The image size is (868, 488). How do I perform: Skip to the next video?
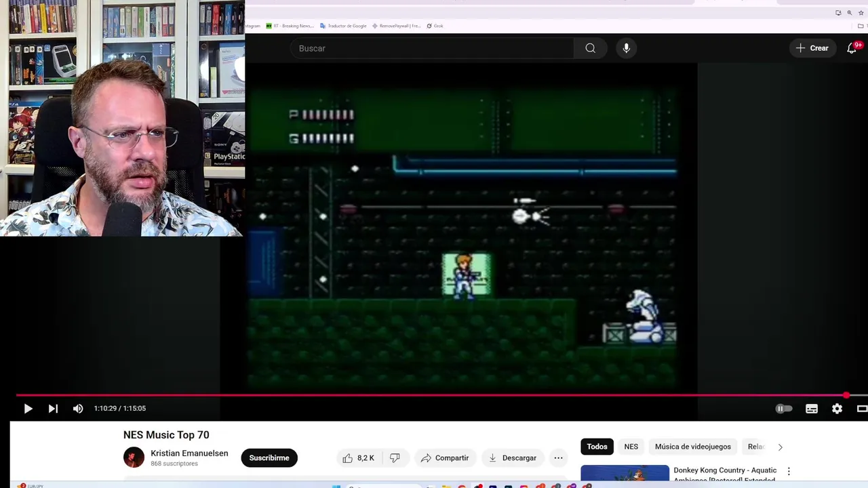click(53, 409)
